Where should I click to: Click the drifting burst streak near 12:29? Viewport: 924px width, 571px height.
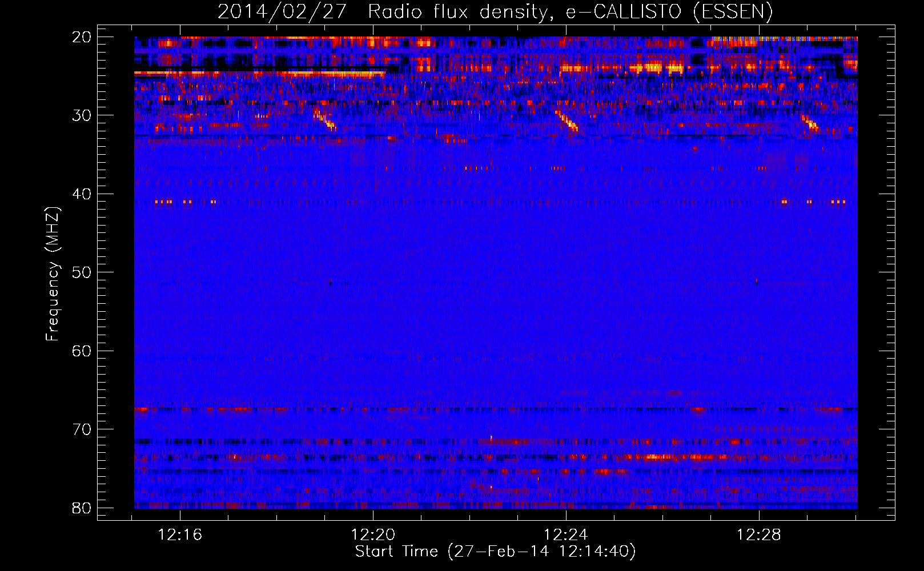(810, 123)
